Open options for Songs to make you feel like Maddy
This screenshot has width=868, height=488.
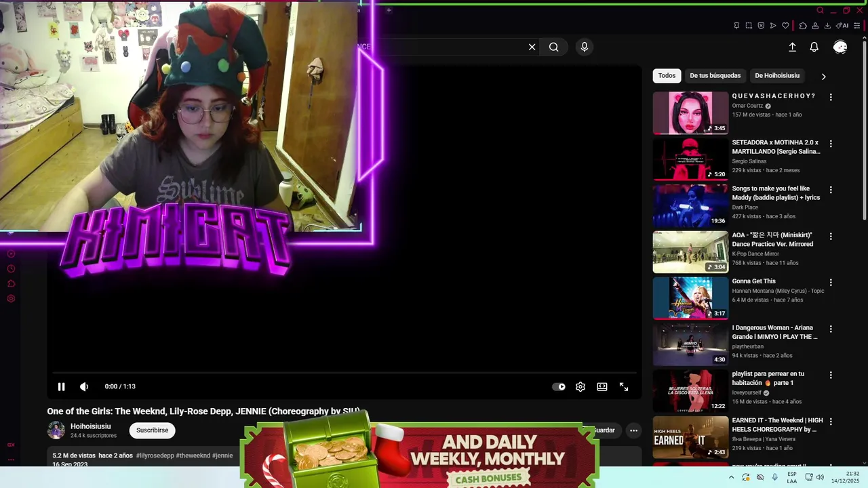coord(831,190)
